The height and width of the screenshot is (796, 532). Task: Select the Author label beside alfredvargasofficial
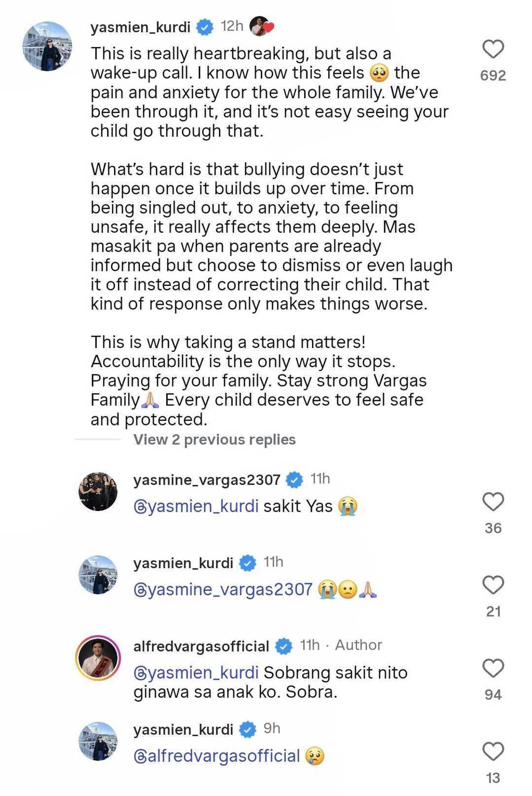point(359,645)
